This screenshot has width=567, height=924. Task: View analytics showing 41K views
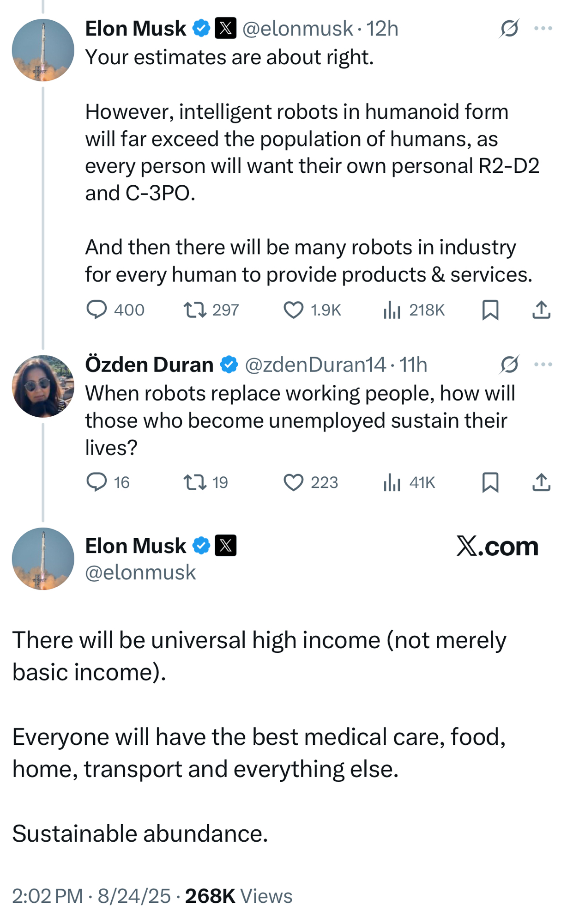(x=392, y=482)
